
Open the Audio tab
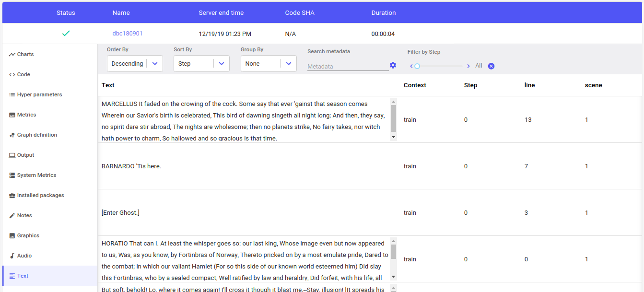click(50, 256)
